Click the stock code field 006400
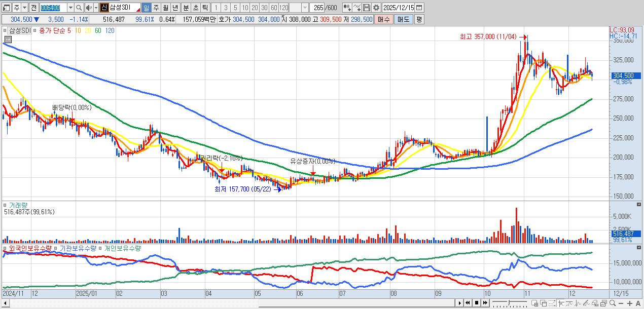The width and height of the screenshot is (644, 309). (53, 8)
